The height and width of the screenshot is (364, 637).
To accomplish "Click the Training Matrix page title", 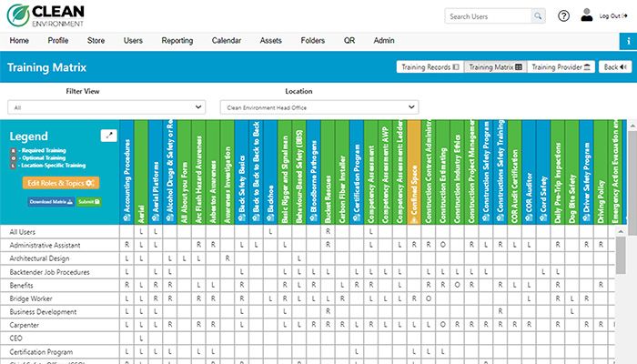I will (x=46, y=67).
